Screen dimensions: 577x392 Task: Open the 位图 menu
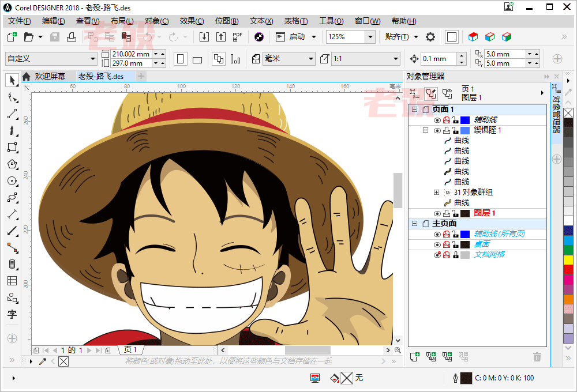coord(227,21)
